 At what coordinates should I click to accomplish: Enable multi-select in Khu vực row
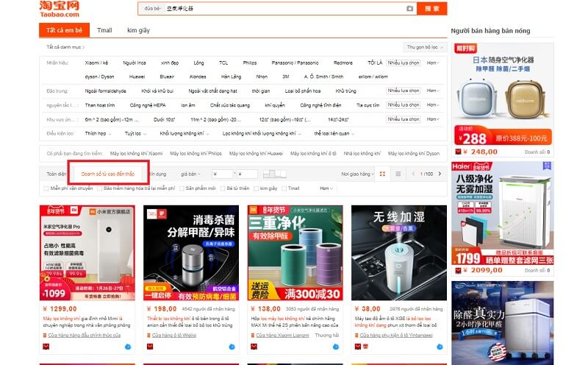click(x=403, y=119)
